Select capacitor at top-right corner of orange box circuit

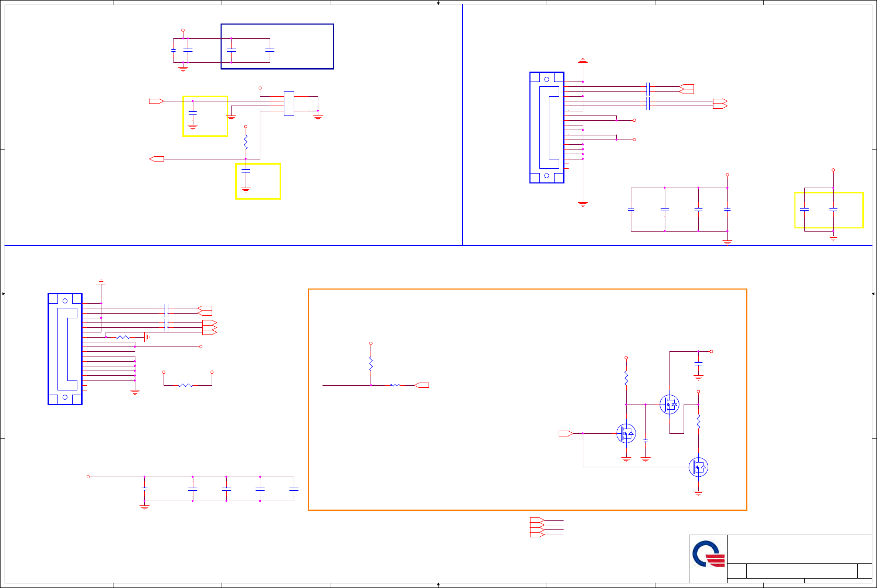coord(698,363)
